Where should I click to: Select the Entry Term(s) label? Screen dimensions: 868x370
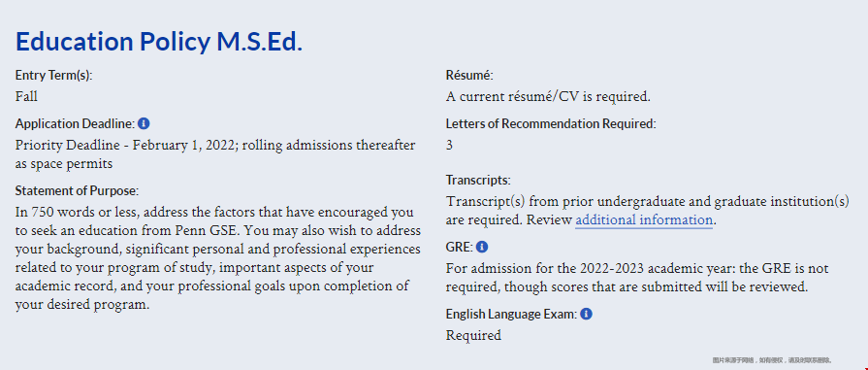point(53,76)
